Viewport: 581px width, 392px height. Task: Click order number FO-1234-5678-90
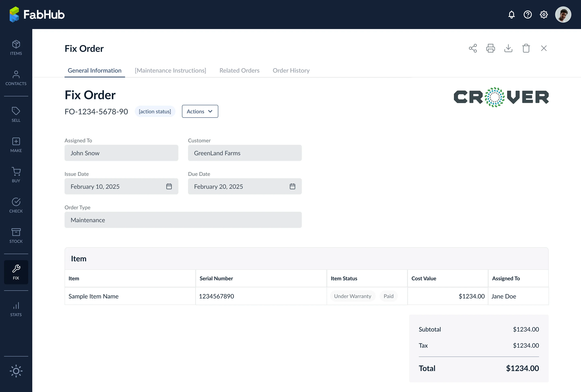pos(96,112)
